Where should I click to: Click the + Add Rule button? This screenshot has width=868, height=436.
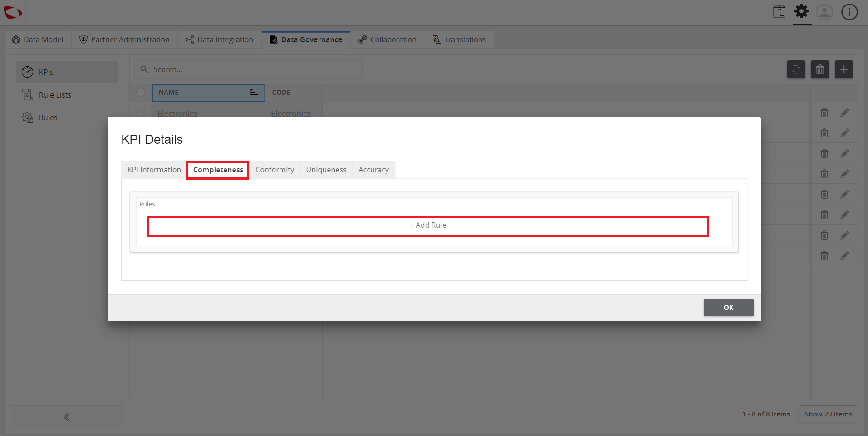coord(428,225)
